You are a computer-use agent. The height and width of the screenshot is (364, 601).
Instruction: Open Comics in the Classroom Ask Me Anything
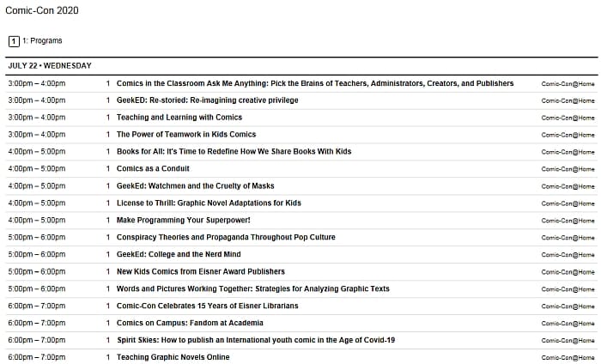point(315,83)
